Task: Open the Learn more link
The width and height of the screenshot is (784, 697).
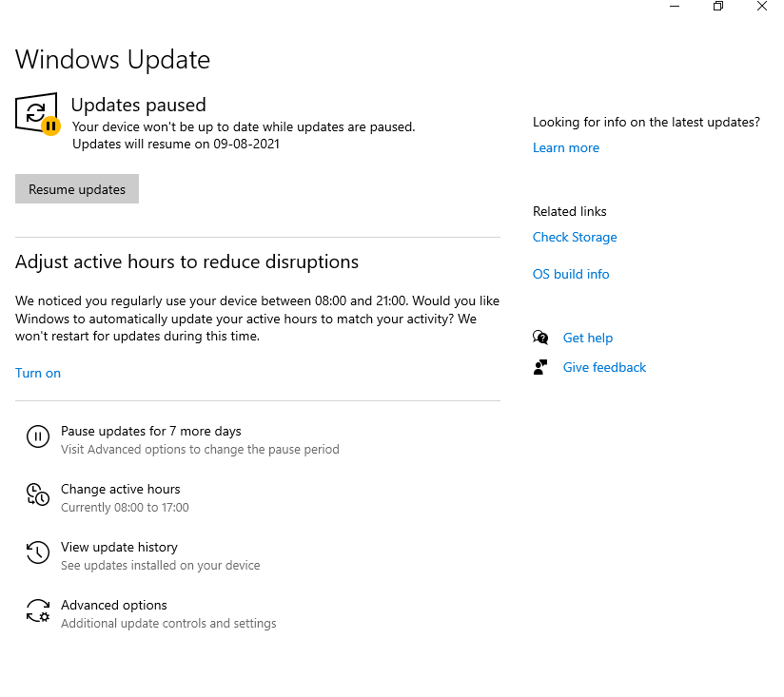Action: [x=566, y=147]
